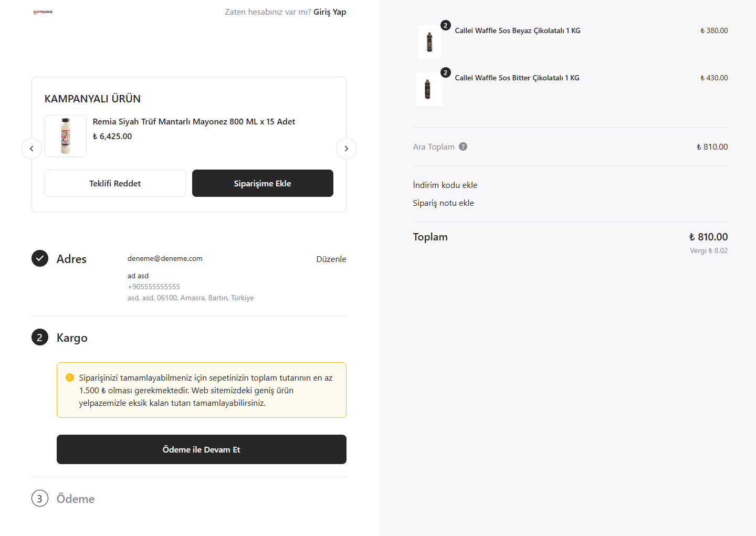The height and width of the screenshot is (536, 756).
Task: Click Ödeme ile Devam Et button
Action: click(x=202, y=449)
